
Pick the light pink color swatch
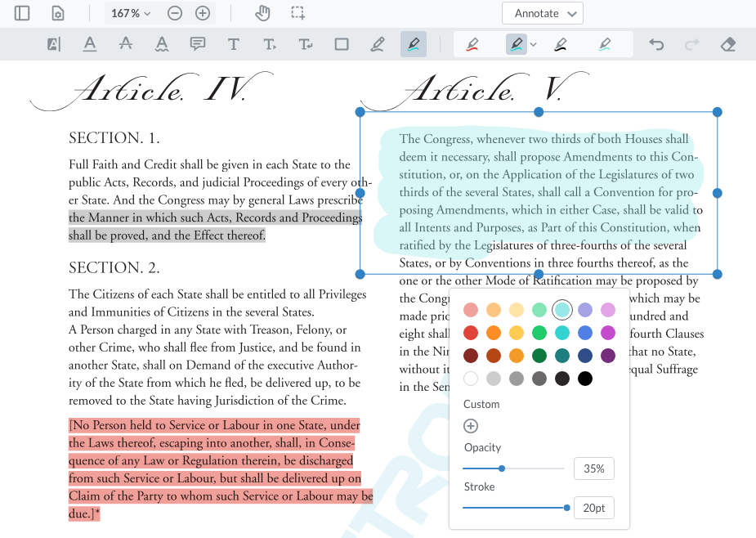pyautogui.click(x=471, y=310)
